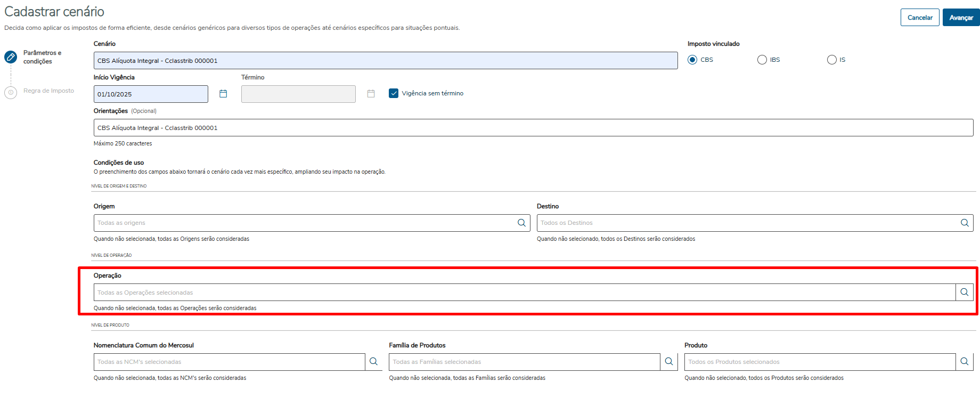This screenshot has width=980, height=398.
Task: Uncheck the Vigência sem término checkbox
Action: pyautogui.click(x=394, y=93)
